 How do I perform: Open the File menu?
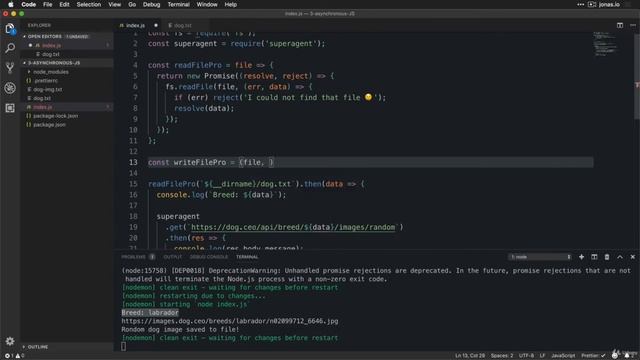[48, 4]
